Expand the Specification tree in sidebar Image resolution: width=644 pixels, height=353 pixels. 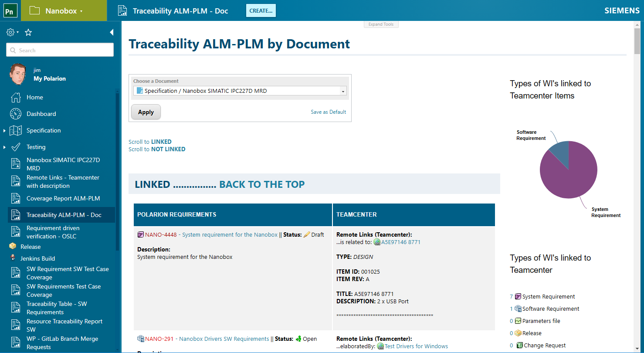point(4,130)
